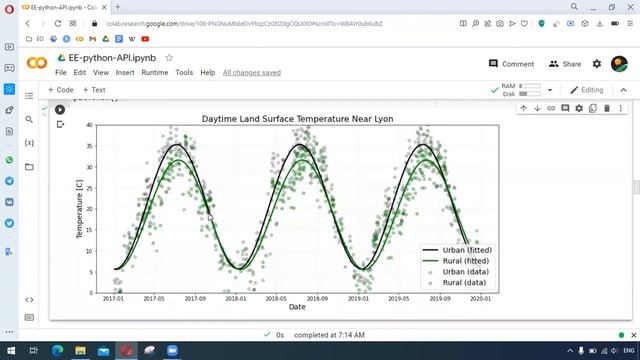This screenshot has height=360, width=640.
Task: Open the variables inspector panel
Action: point(29,143)
